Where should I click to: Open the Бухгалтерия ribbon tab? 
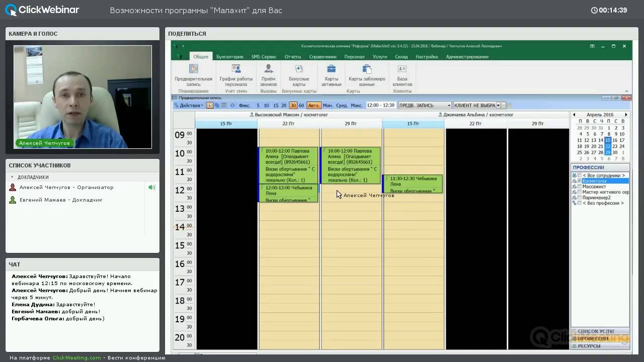coord(229,57)
